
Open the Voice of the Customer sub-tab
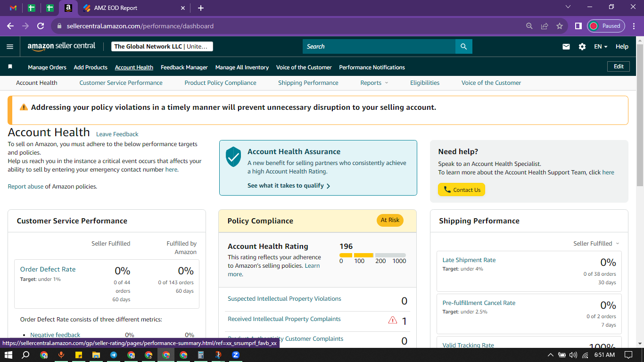491,82
